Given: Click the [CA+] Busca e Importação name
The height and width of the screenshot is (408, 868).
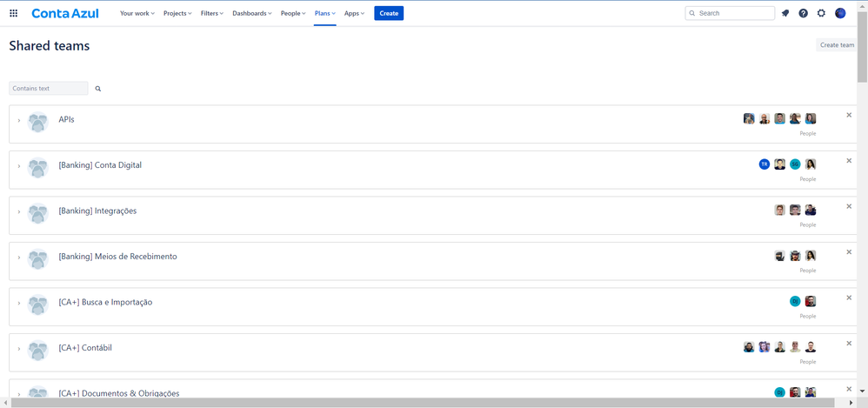Looking at the screenshot, I should click(x=105, y=302).
